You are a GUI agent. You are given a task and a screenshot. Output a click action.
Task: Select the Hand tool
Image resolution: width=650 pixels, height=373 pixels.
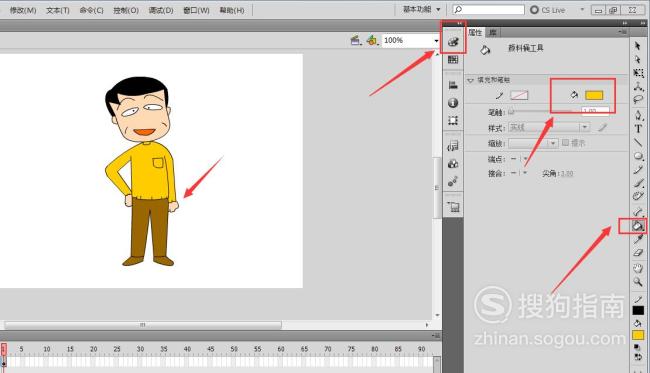coord(638,268)
